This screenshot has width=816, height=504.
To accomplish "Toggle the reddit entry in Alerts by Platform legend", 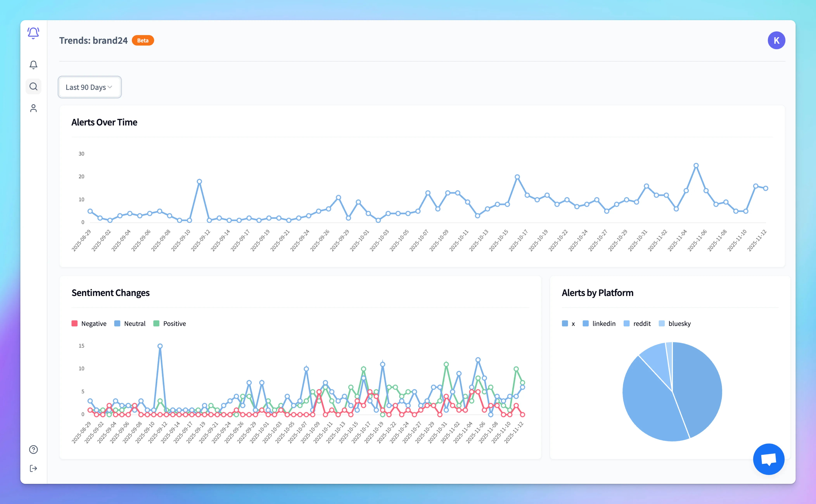I will click(637, 323).
